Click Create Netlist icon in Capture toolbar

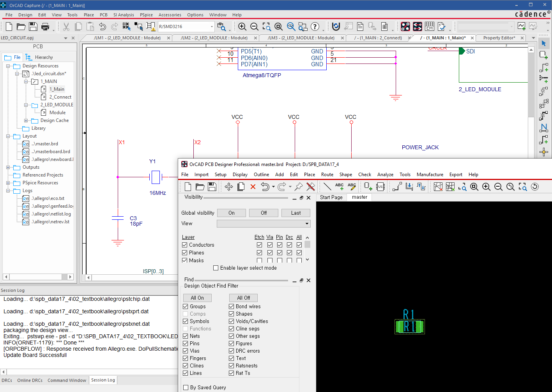[x=360, y=26]
